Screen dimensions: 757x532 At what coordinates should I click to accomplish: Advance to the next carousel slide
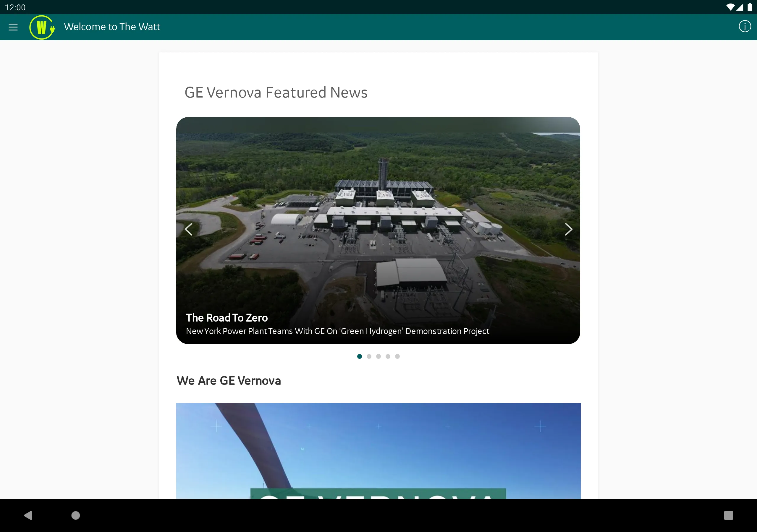(568, 229)
